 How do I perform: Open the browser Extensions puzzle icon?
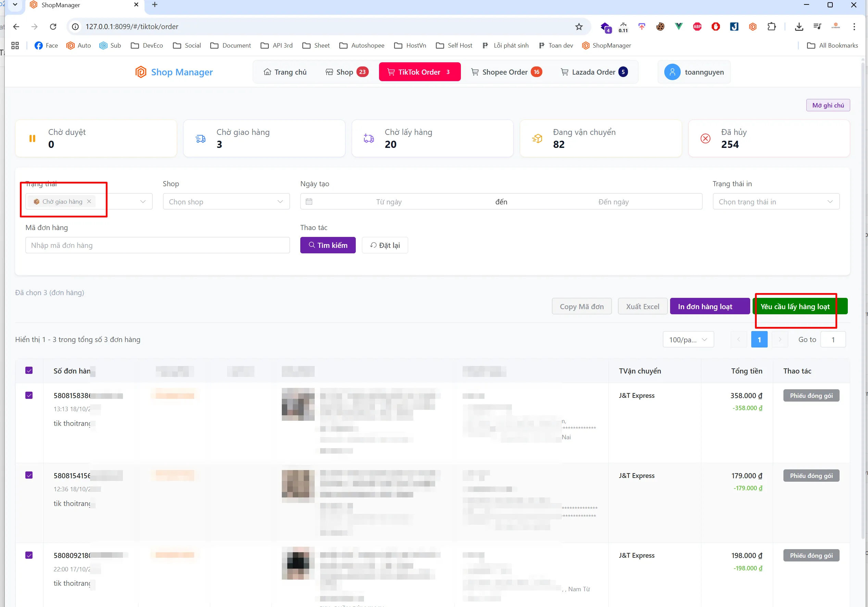(771, 26)
